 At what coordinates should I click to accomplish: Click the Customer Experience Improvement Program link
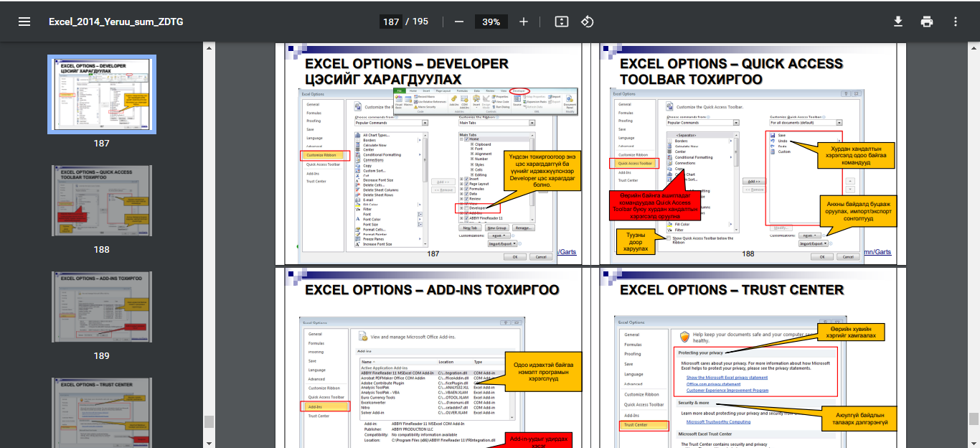click(727, 391)
